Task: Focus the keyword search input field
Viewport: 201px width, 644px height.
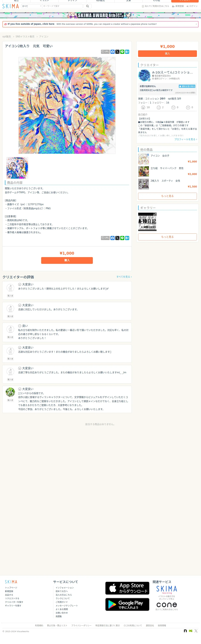Action: click(x=62, y=6)
